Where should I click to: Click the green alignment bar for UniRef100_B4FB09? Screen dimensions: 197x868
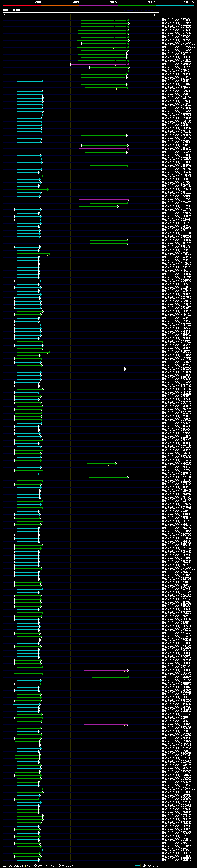pyautogui.click(x=109, y=165)
